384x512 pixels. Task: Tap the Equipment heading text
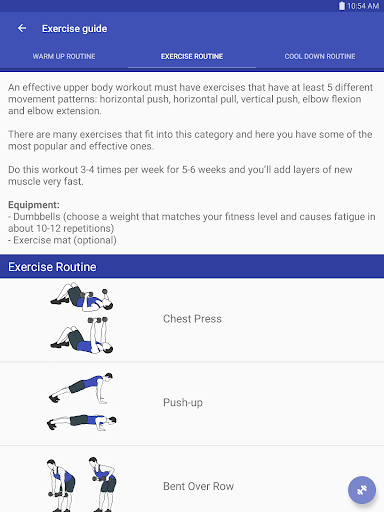coord(34,205)
